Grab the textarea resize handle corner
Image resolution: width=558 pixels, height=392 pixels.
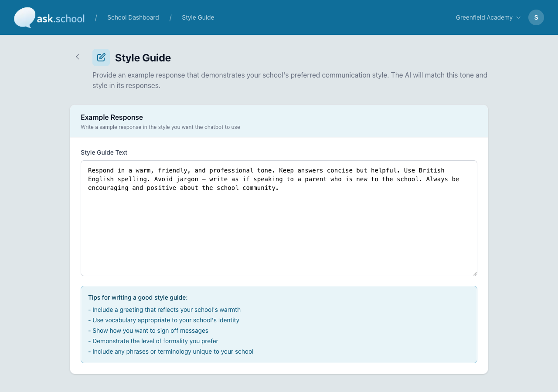475,274
